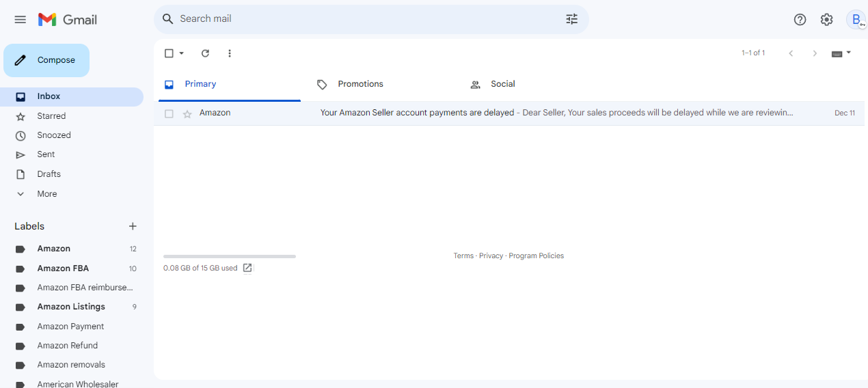Viewport: 868px width, 388px height.
Task: Open the input tools keyboard icon
Action: (x=837, y=53)
